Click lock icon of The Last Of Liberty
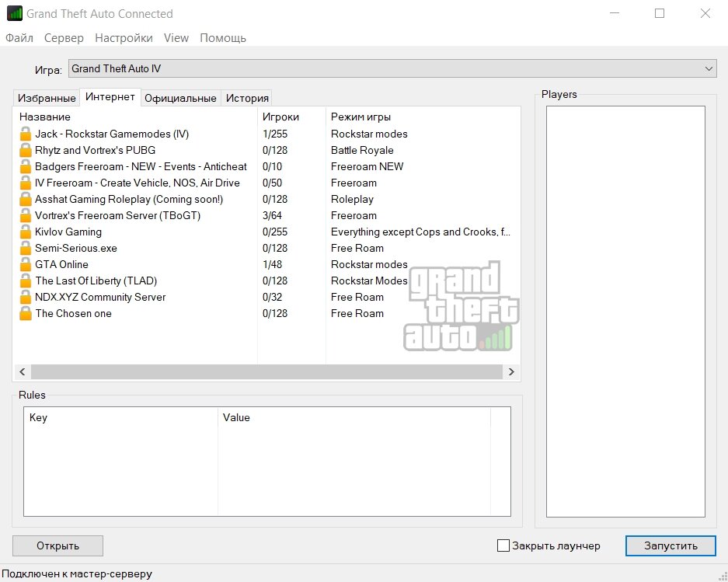The width and height of the screenshot is (728, 582). (x=25, y=281)
